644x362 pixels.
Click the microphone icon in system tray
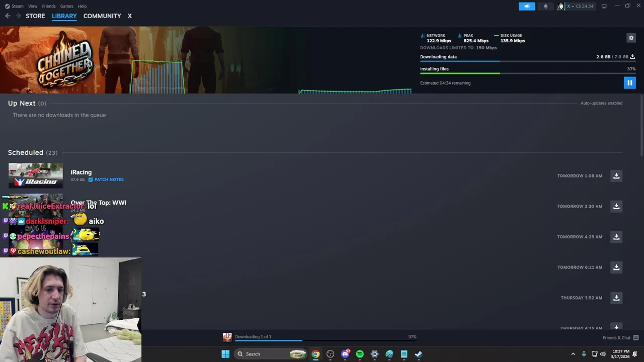coord(584,354)
